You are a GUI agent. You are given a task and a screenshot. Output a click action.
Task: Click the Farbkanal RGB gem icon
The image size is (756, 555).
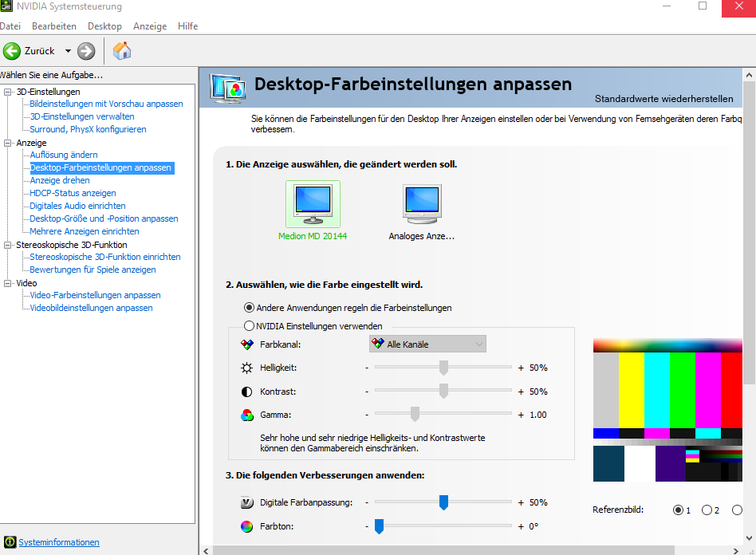pos(247,344)
